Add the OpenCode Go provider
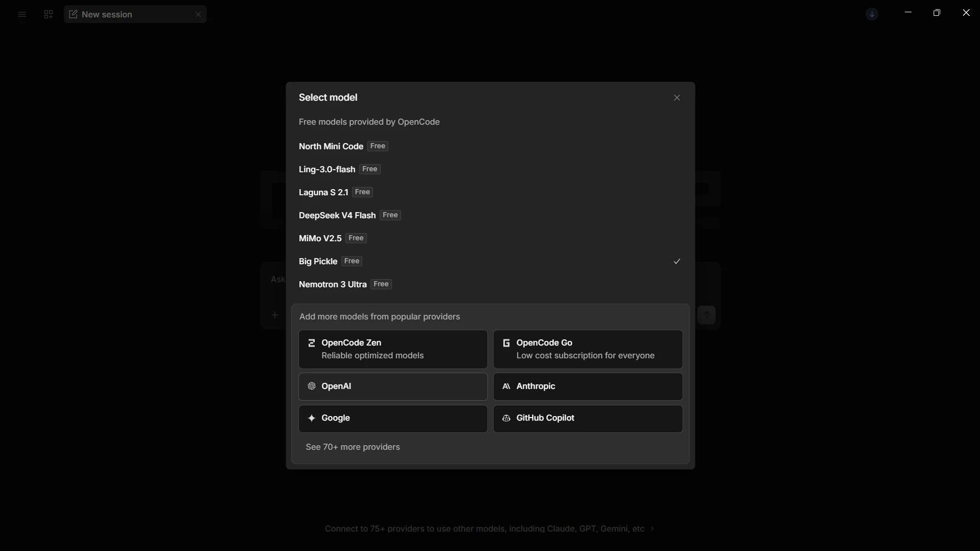The width and height of the screenshot is (980, 551). coord(588,349)
